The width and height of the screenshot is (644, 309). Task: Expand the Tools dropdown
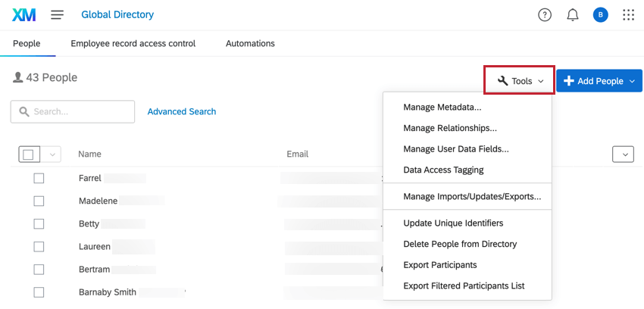tap(521, 80)
